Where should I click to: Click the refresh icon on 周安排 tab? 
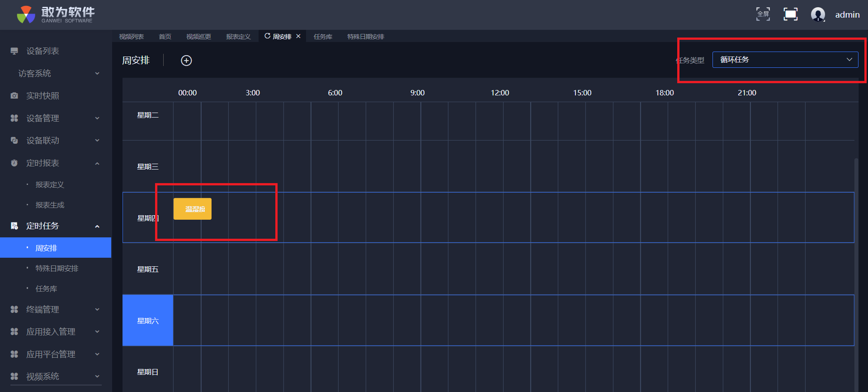(267, 36)
